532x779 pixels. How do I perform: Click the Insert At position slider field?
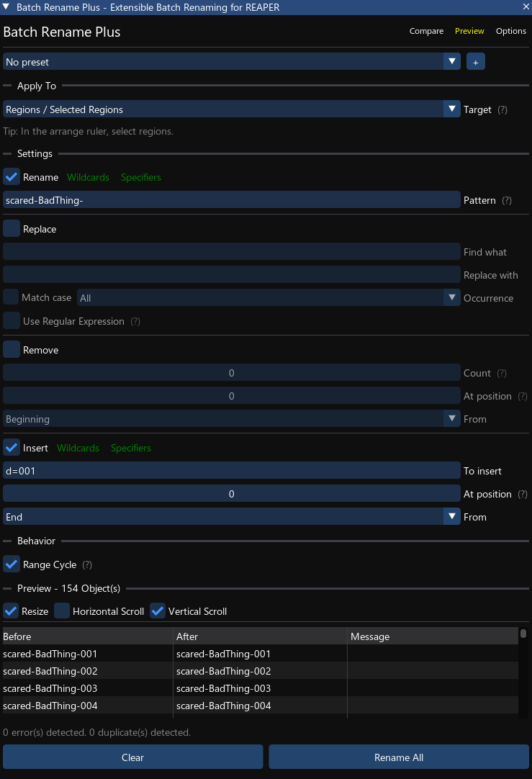click(232, 495)
